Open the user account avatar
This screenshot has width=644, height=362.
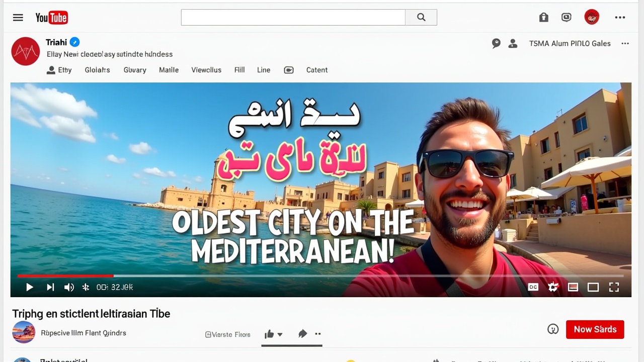592,17
